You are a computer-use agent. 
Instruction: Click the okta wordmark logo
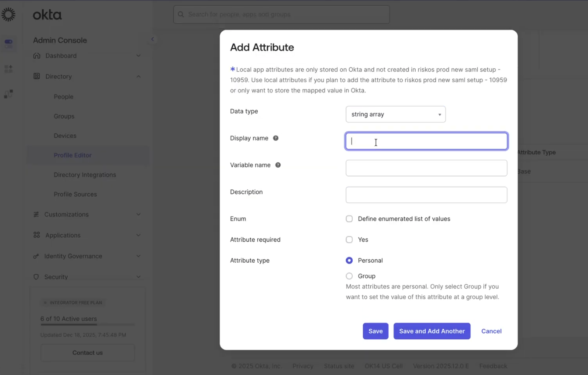click(47, 15)
